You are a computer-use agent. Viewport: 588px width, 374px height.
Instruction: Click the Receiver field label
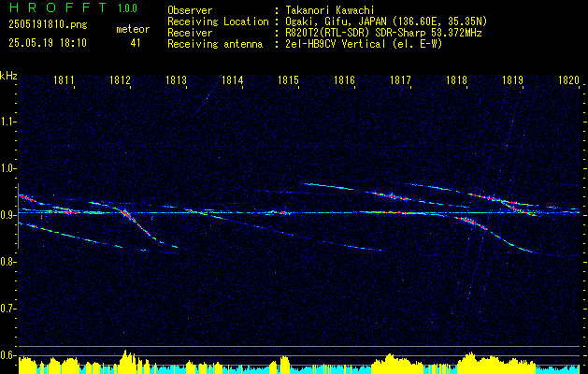tap(190, 33)
